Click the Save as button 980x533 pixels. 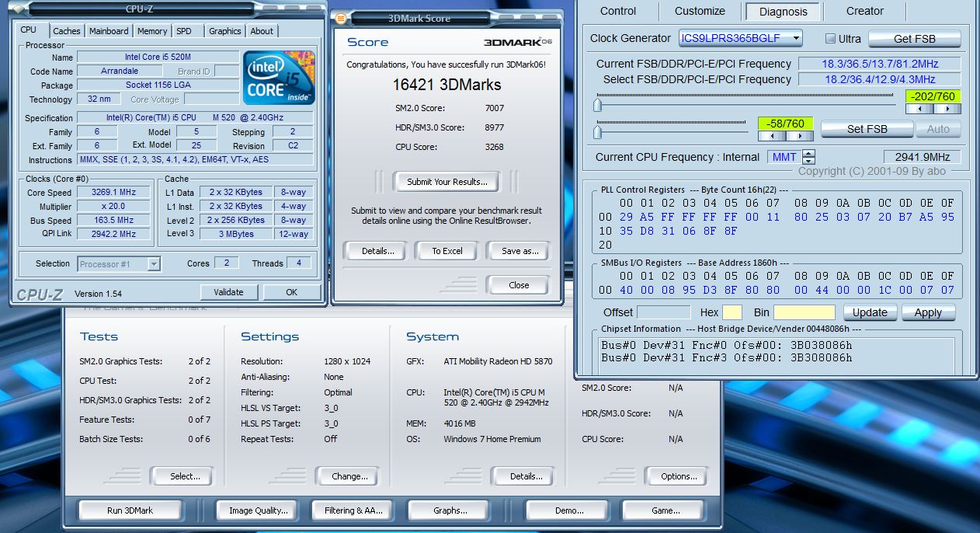coord(520,251)
